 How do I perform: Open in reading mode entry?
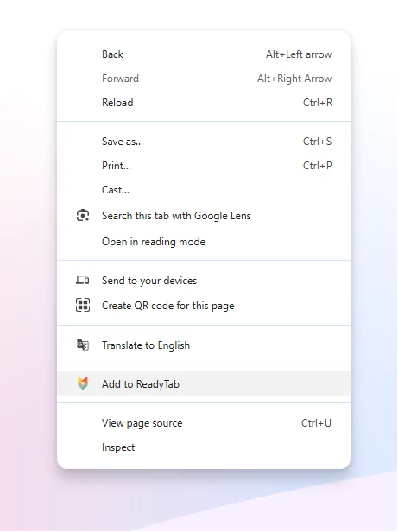click(x=204, y=242)
